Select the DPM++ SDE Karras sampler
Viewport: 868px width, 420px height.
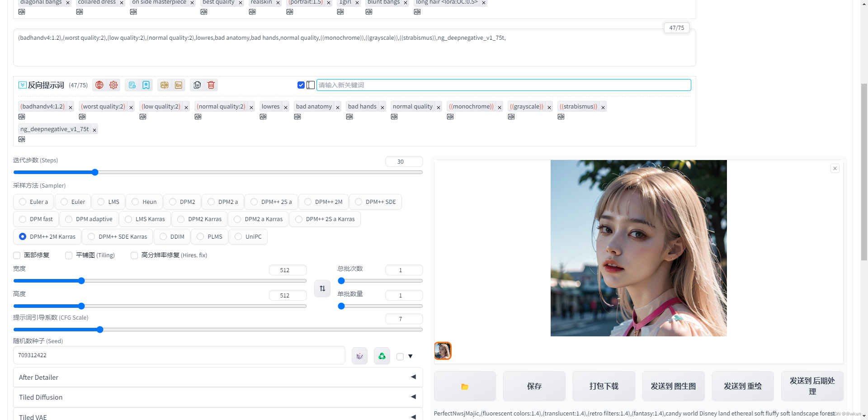pyautogui.click(x=118, y=236)
